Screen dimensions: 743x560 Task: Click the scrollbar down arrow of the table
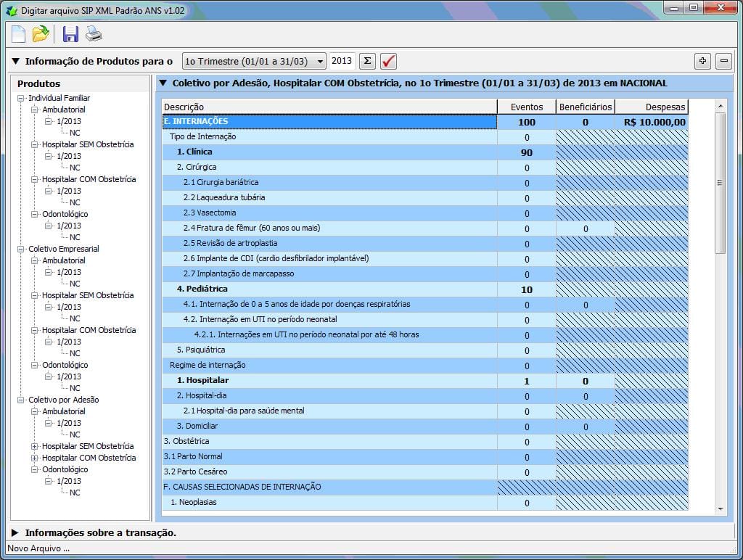[721, 508]
